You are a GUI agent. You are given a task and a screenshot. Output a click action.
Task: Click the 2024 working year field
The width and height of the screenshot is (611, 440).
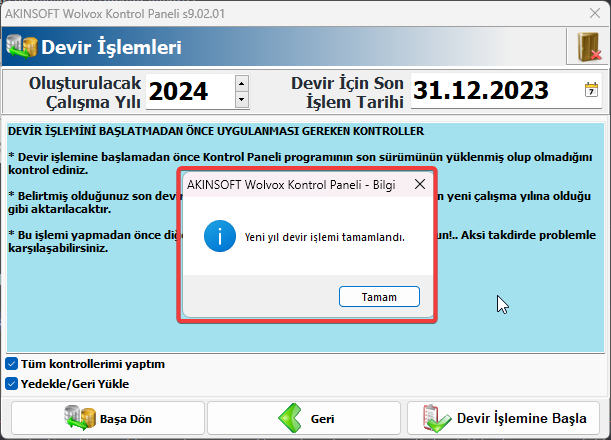(x=191, y=92)
